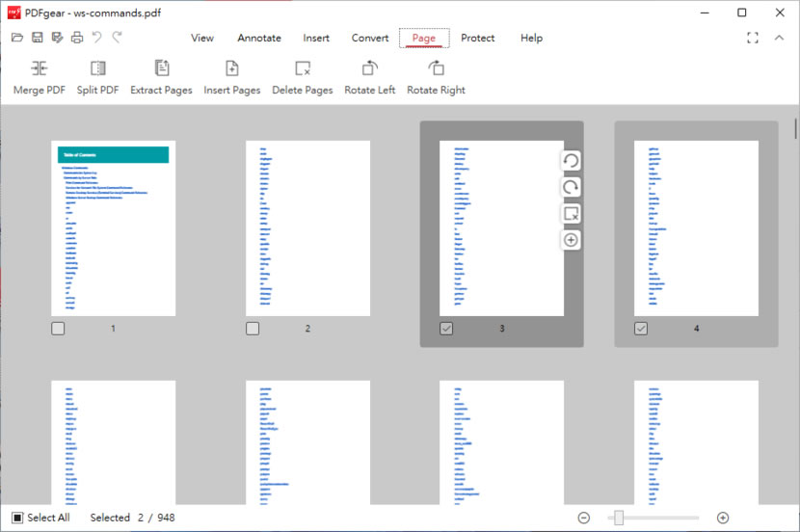Click the Merge PDF tool
The image size is (800, 532).
click(x=40, y=77)
